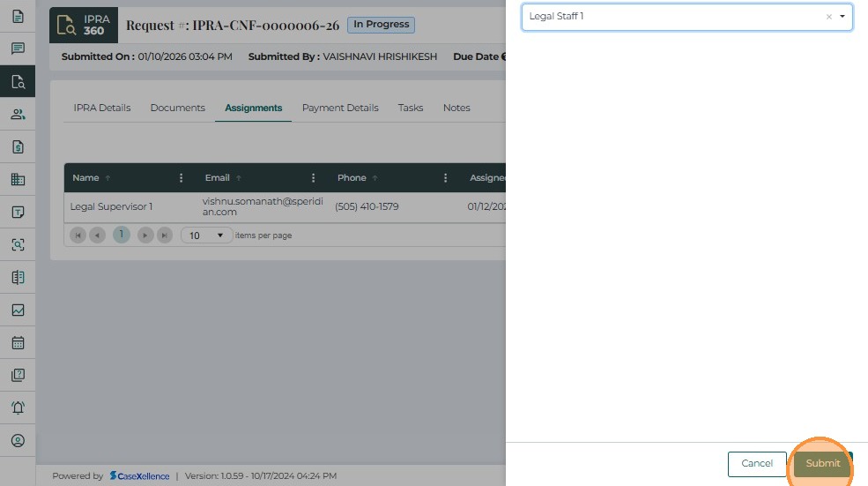The width and height of the screenshot is (868, 486).
Task: Open the calendar sidebar icon
Action: [x=18, y=342]
